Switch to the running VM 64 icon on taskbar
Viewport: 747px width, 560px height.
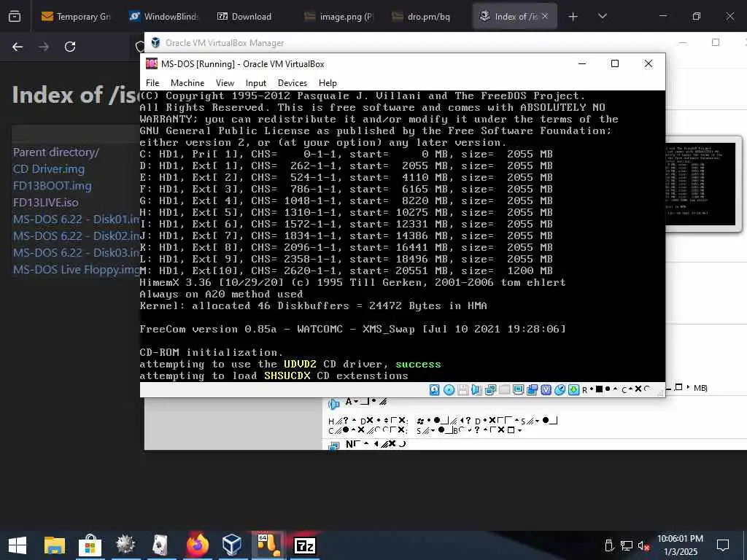click(x=268, y=545)
